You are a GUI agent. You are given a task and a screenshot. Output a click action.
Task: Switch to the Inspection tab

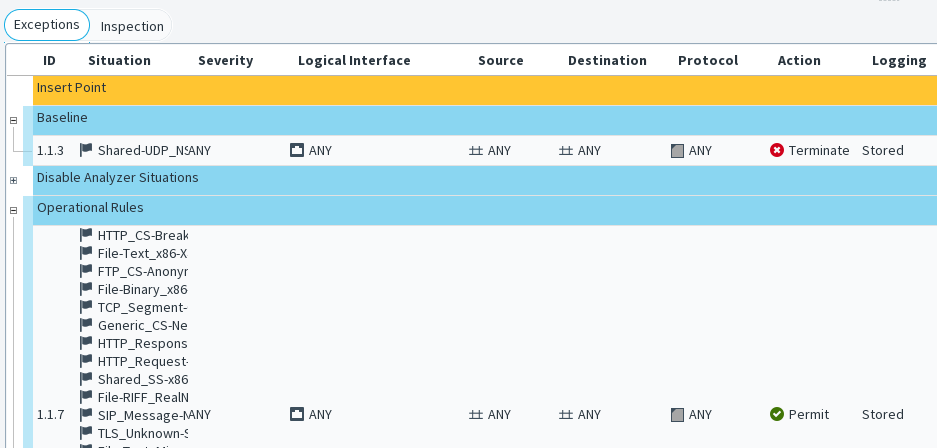click(x=132, y=26)
